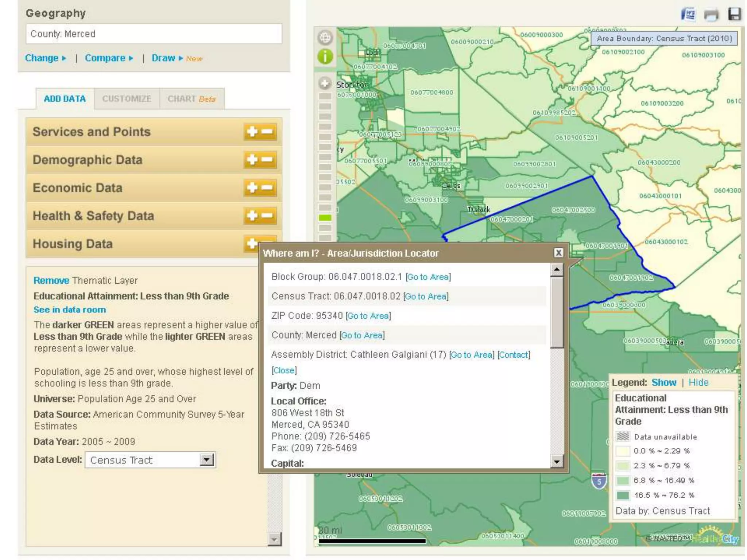Click the green info tool icon
The image size is (747, 560).
pos(325,57)
